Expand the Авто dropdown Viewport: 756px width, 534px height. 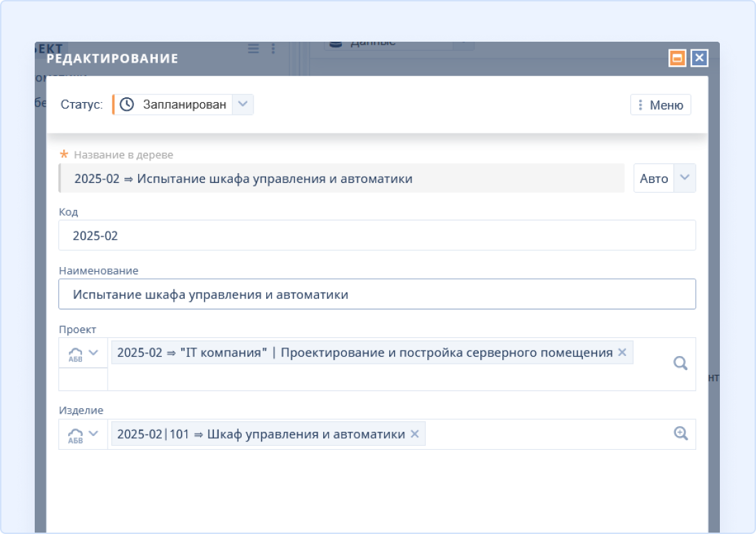tap(684, 178)
